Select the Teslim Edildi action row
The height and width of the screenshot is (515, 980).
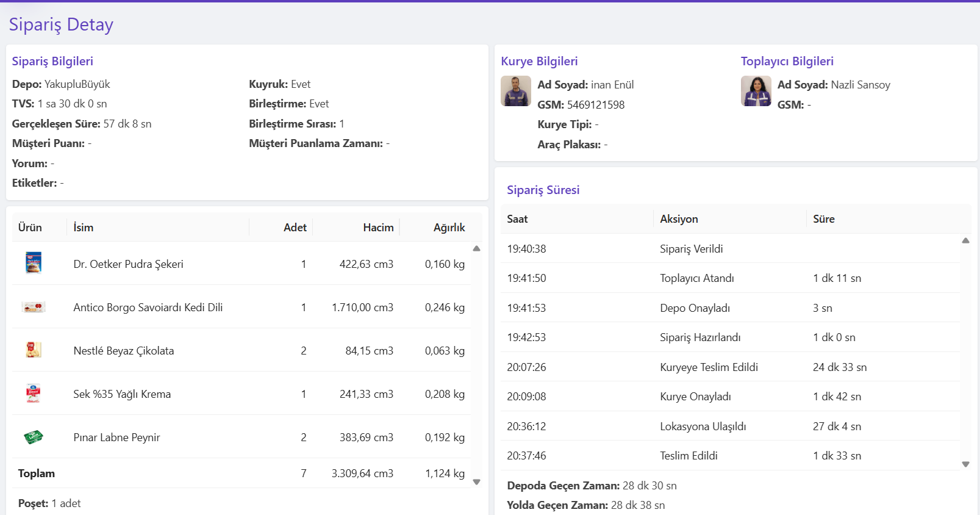click(731, 455)
